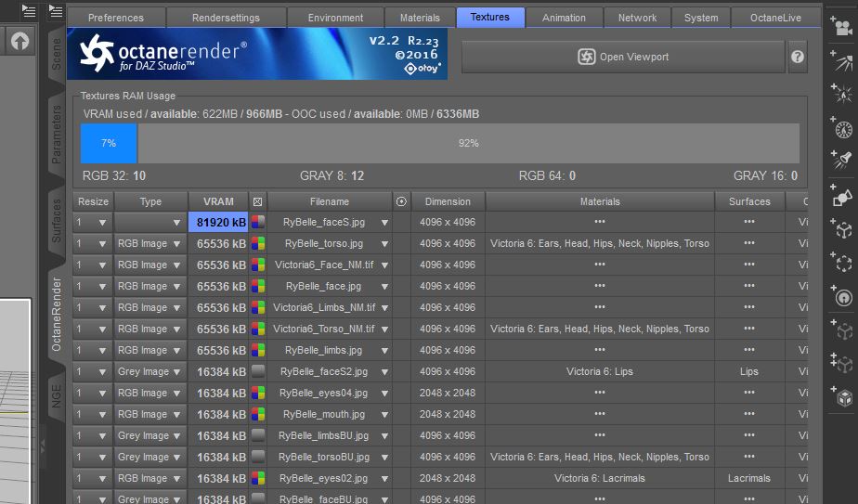The height and width of the screenshot is (504, 858).
Task: Create a new group (dashed cube icon)
Action: point(841,263)
